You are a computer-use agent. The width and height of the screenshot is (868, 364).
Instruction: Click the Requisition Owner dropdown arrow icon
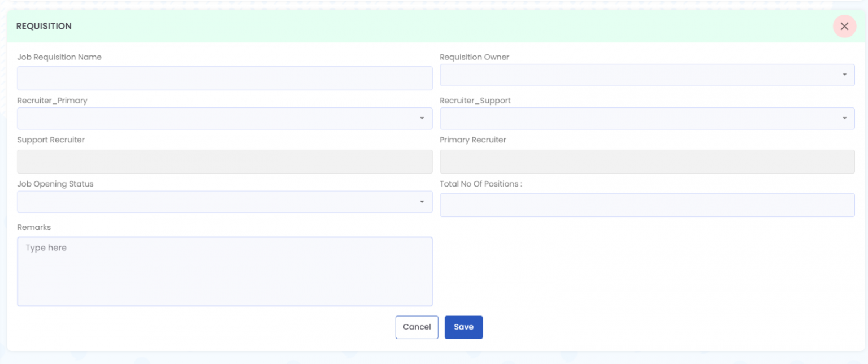tap(845, 74)
